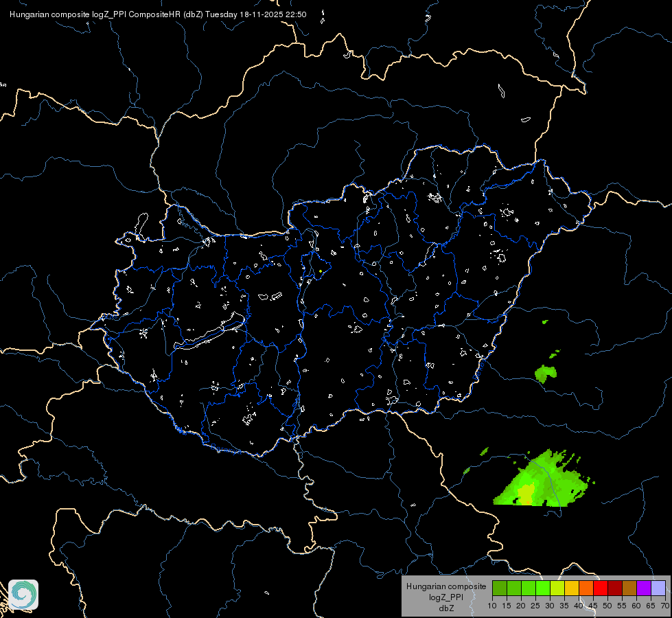Click the legend scale value 25
The height and width of the screenshot is (618, 672).
click(535, 606)
